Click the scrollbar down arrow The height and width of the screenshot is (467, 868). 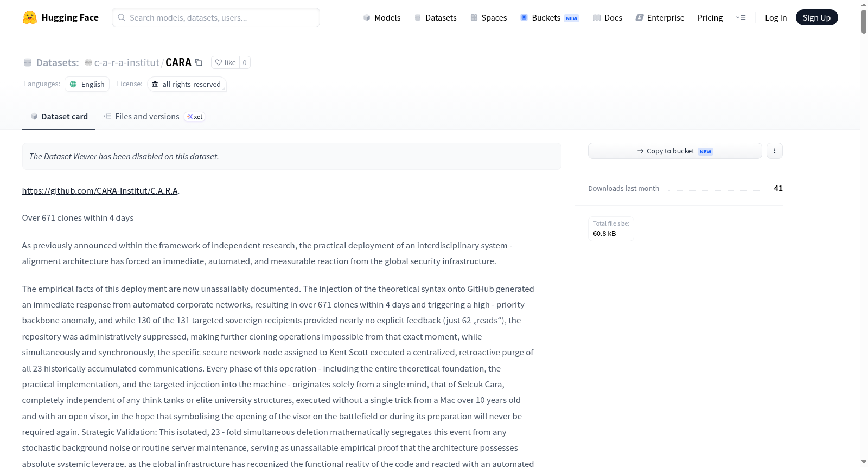click(x=864, y=462)
